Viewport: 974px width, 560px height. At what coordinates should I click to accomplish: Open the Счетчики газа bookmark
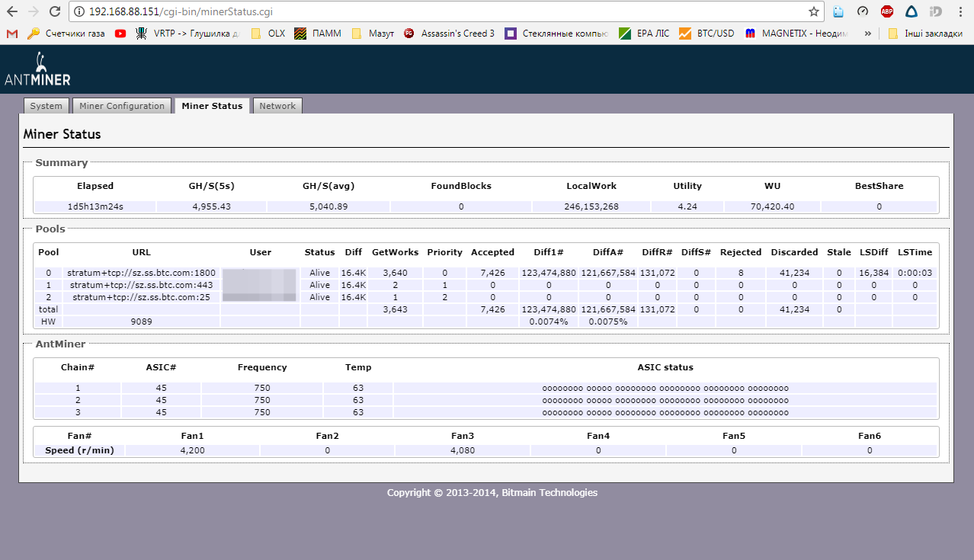point(66,34)
